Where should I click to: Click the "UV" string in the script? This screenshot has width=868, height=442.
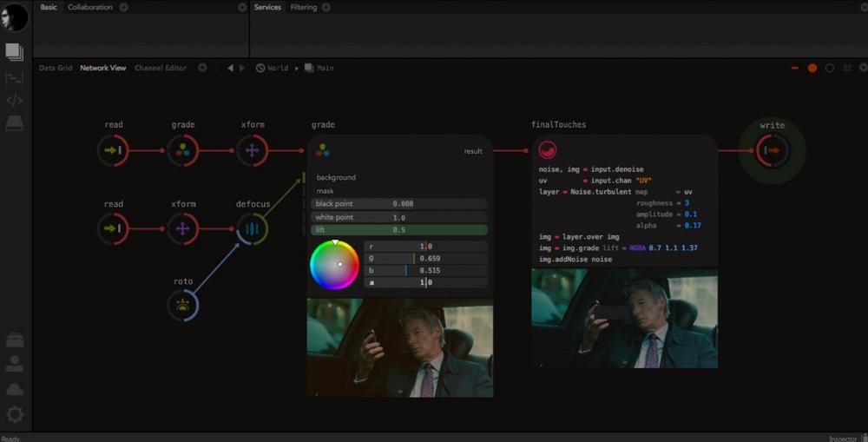(x=644, y=181)
